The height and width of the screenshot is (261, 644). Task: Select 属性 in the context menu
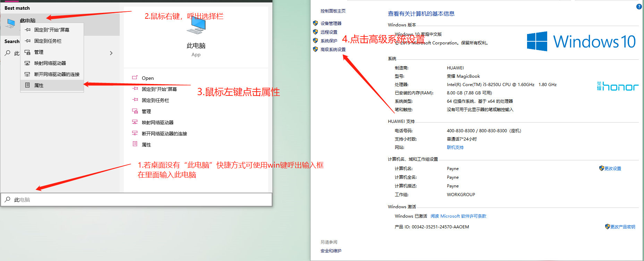(x=39, y=85)
